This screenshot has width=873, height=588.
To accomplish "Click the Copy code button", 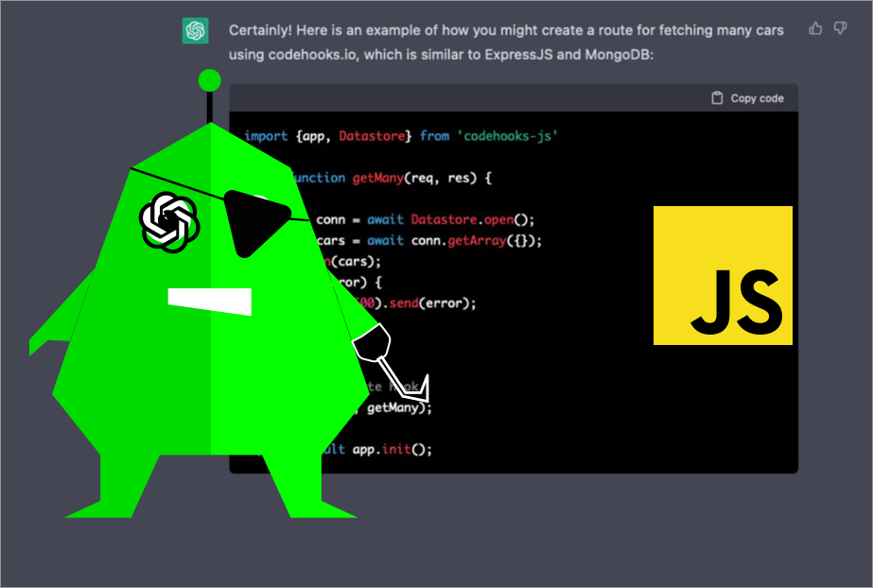I will tap(748, 98).
